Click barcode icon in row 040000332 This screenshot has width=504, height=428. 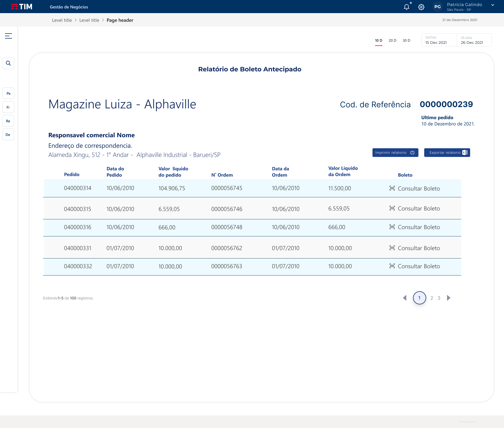392,266
